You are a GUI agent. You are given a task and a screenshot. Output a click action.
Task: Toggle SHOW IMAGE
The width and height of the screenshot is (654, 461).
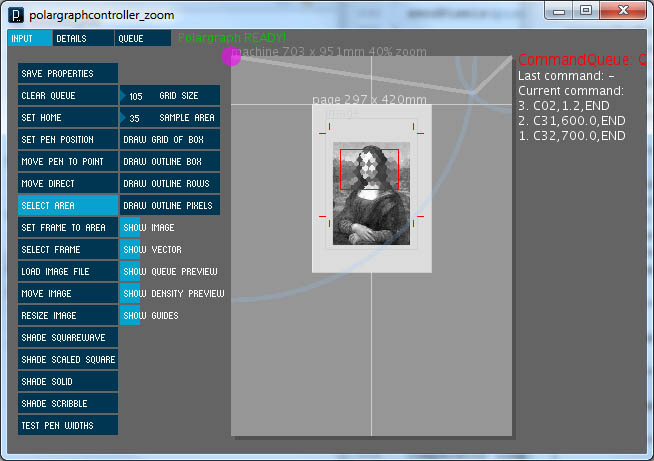coord(130,228)
